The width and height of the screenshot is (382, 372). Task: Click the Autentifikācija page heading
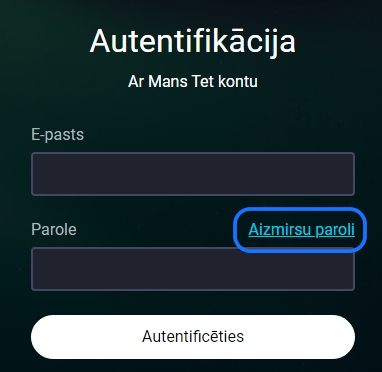click(193, 41)
